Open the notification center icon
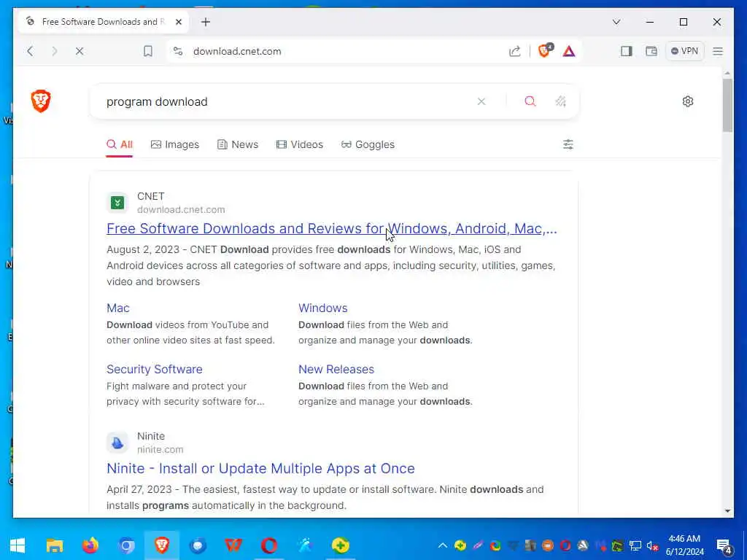Viewport: 747px width, 560px height. coord(724,545)
